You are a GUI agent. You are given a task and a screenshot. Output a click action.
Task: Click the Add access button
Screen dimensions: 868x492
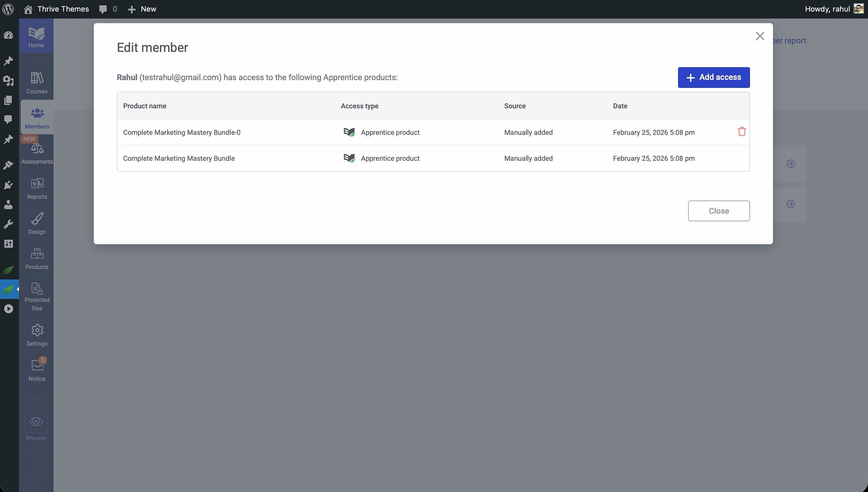click(713, 77)
